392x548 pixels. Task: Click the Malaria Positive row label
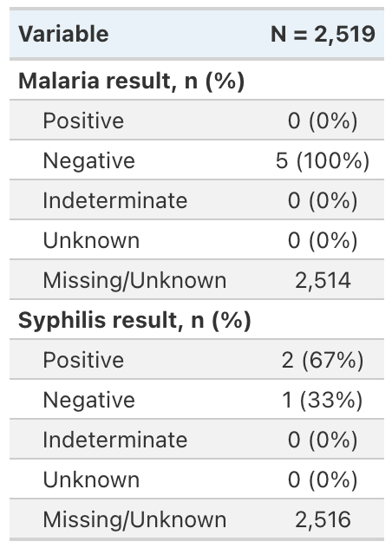83,121
